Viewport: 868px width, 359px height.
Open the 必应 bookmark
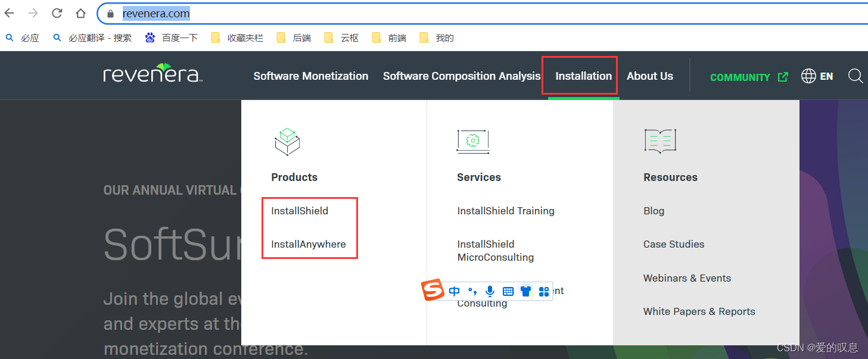click(x=22, y=38)
